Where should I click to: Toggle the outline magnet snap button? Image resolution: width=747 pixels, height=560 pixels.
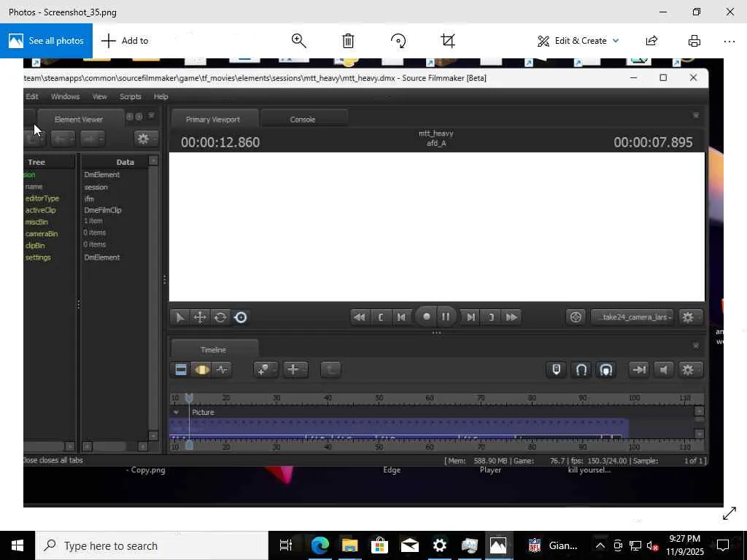[581, 370]
